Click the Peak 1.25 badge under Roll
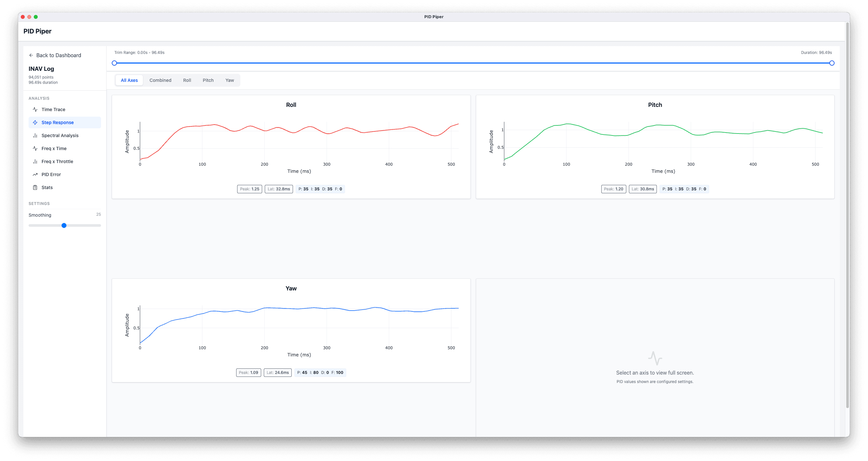The height and width of the screenshot is (461, 868). (249, 189)
